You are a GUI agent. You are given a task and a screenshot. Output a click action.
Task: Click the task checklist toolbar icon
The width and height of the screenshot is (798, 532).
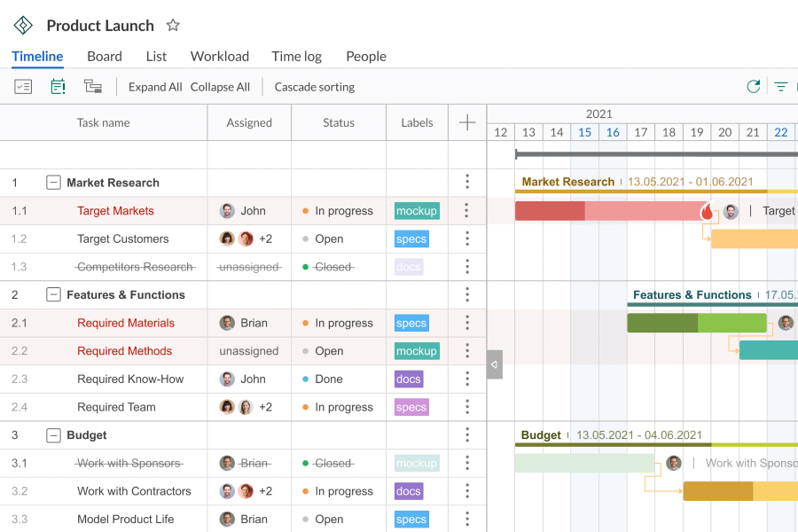click(23, 87)
